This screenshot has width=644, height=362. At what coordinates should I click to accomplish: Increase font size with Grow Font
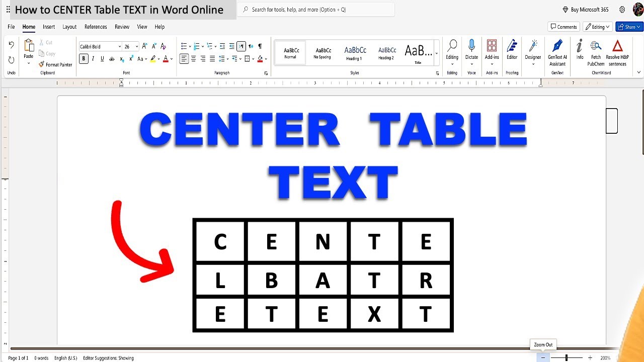pos(145,46)
